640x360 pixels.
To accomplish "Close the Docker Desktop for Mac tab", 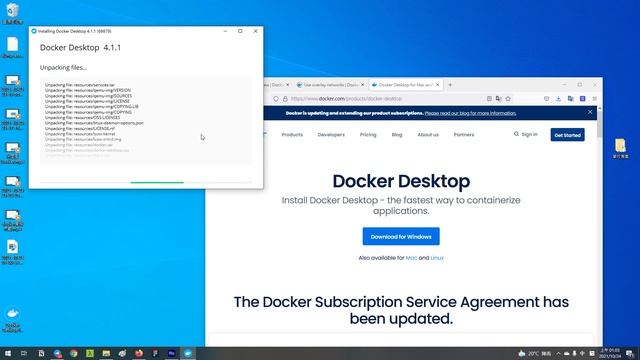I will click(x=438, y=85).
